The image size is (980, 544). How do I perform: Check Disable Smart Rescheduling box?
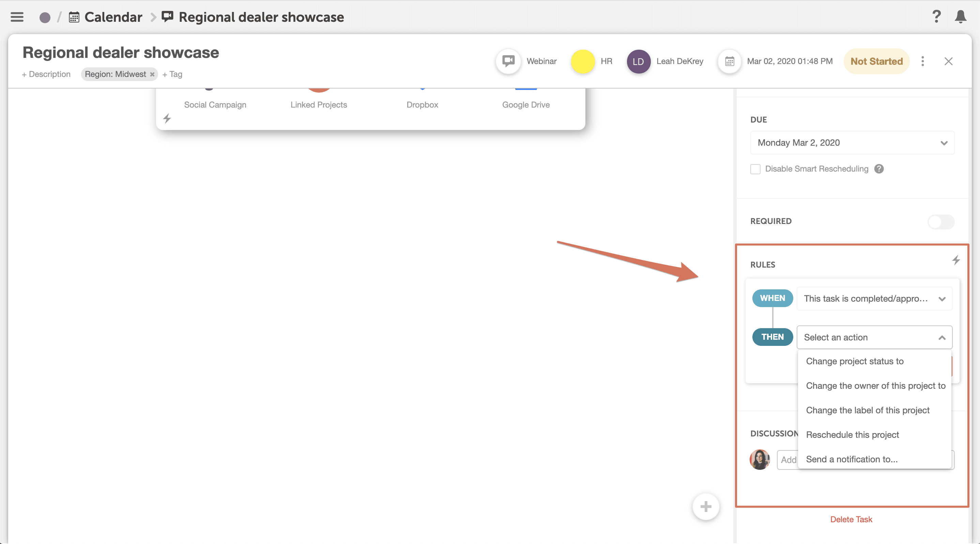click(755, 169)
